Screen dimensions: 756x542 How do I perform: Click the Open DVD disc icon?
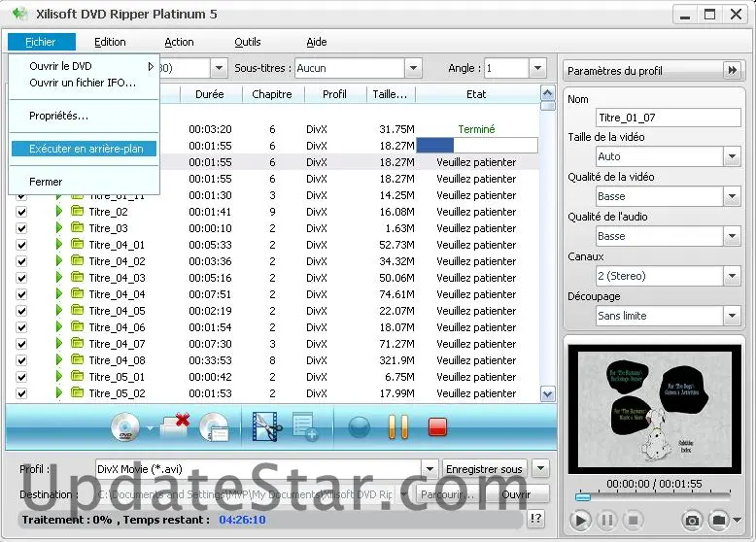tap(126, 426)
